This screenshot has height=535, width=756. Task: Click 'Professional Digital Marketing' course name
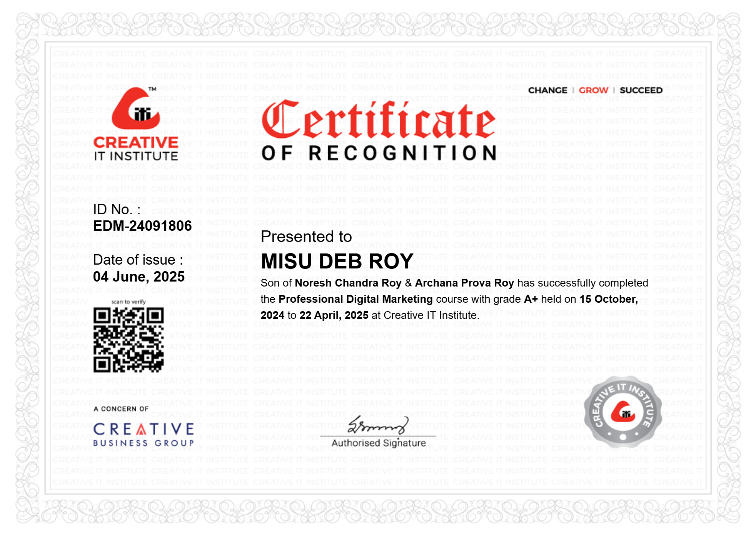355,299
